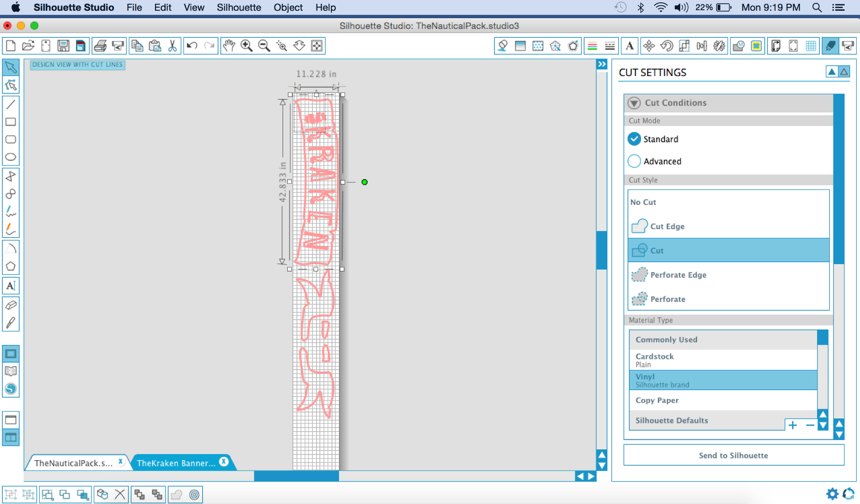Click the canvas vertical scrollbar thumb
Screen dimensions: 860x504
(602, 250)
